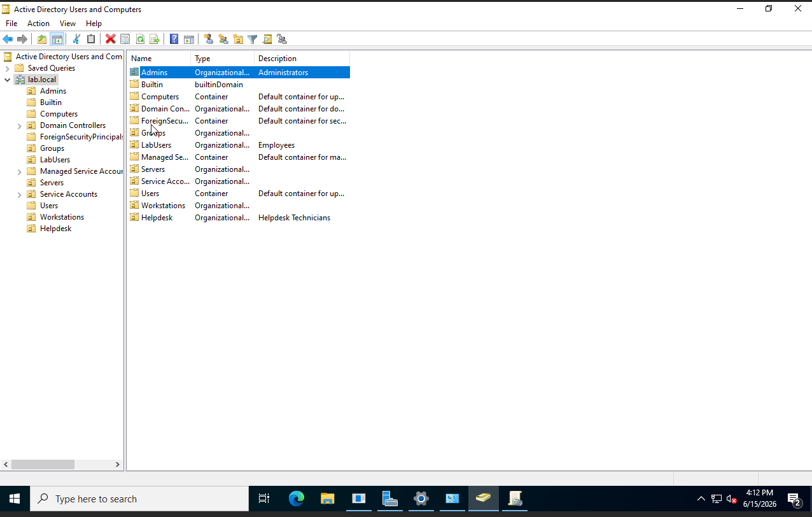Viewport: 812px width, 517px height.
Task: Collapse the lab.local domain node
Action: (x=7, y=80)
